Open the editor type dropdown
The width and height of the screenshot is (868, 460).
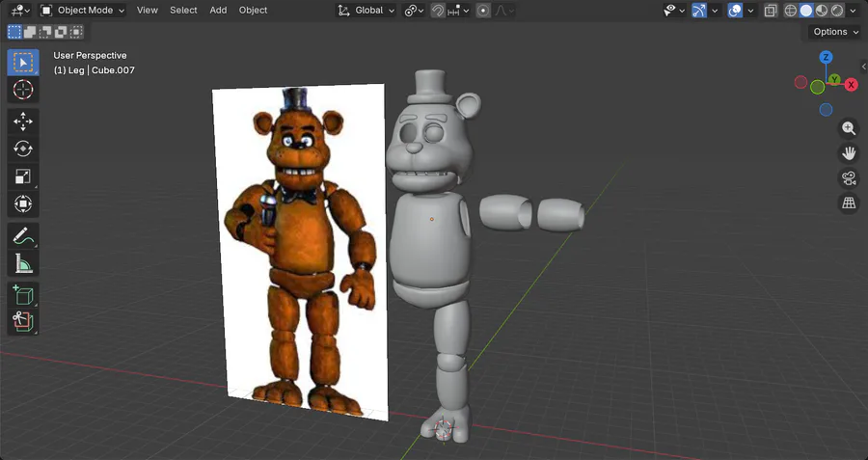pos(20,11)
